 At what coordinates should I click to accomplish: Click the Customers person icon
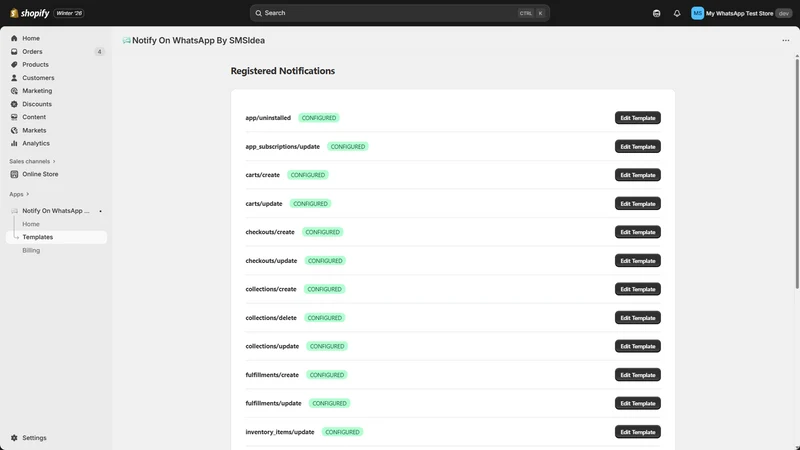coord(14,78)
